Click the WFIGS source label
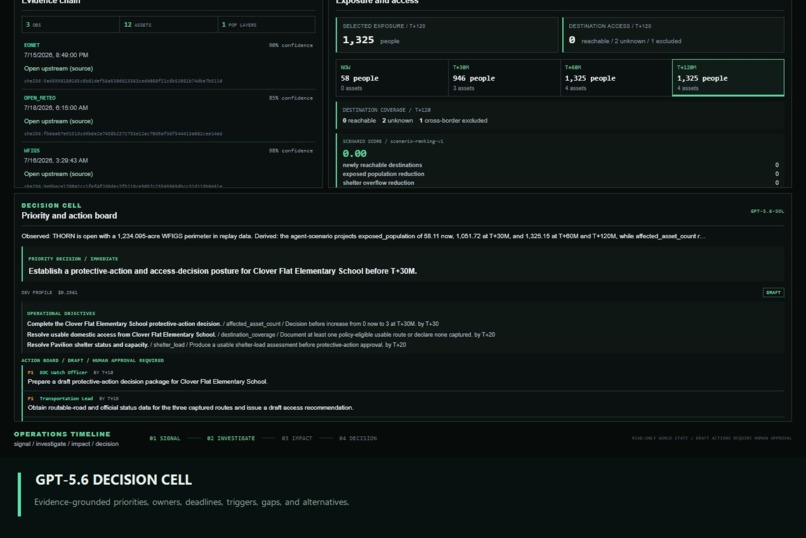The height and width of the screenshot is (538, 806). pyautogui.click(x=31, y=151)
